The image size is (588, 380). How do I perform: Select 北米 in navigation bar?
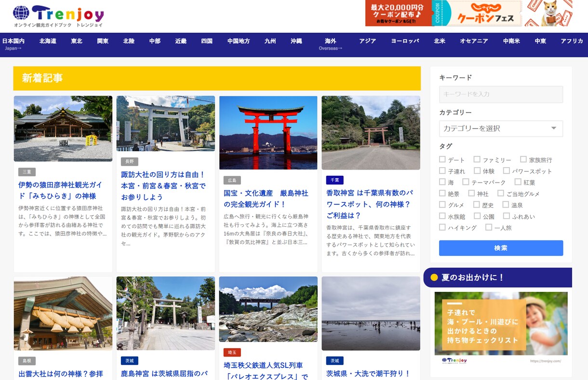pos(440,41)
